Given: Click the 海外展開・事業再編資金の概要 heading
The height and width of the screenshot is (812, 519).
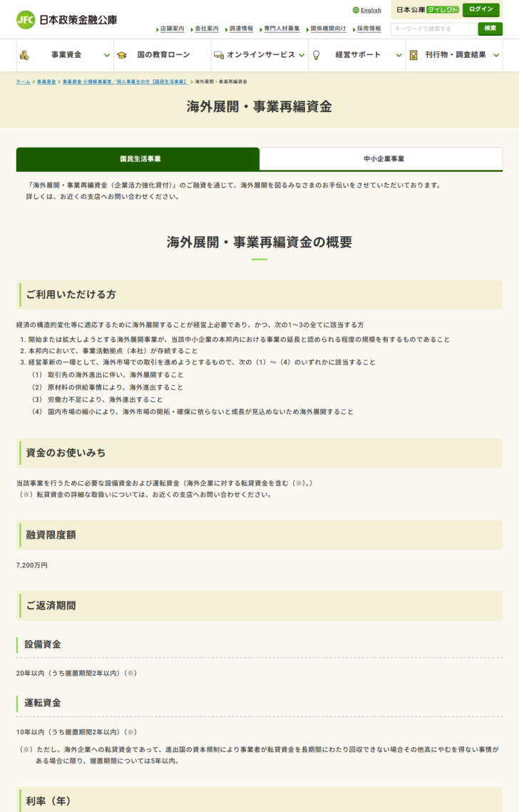Looking at the screenshot, I should (x=259, y=242).
